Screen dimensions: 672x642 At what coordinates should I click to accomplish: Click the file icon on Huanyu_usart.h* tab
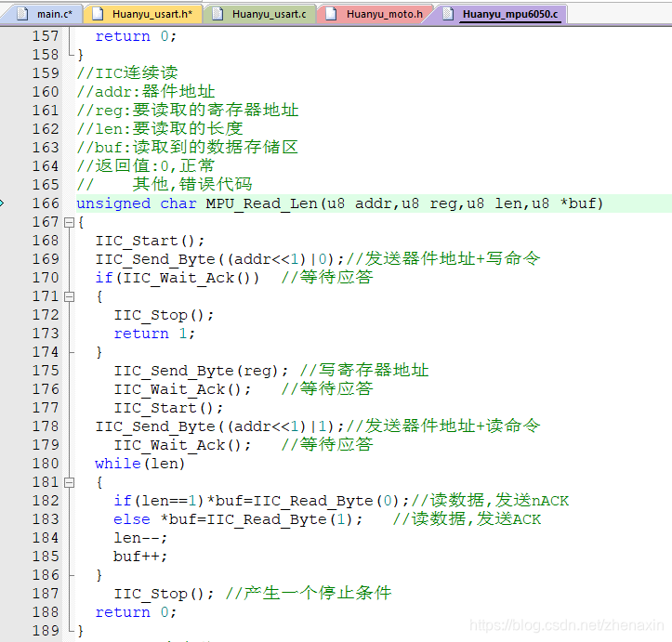pyautogui.click(x=98, y=14)
